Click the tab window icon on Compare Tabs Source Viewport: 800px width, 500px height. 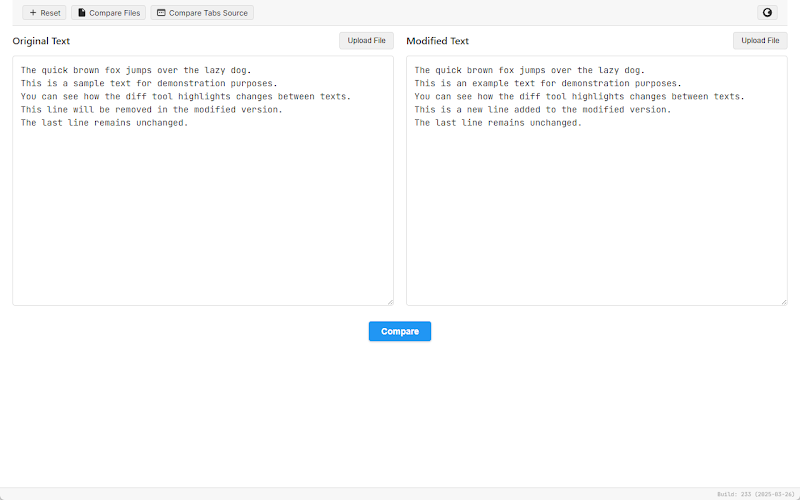(x=161, y=13)
